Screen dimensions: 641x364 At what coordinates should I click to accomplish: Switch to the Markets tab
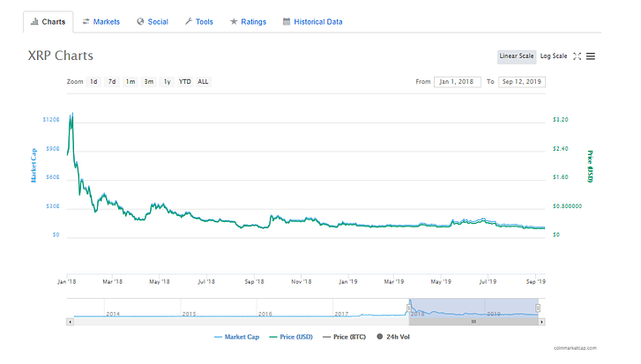[x=101, y=22]
